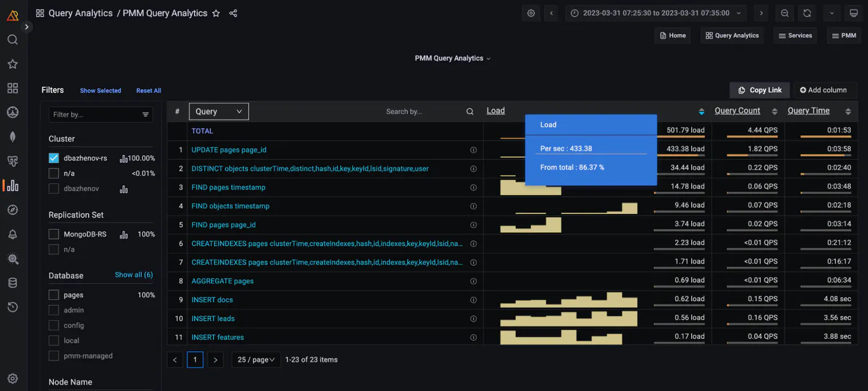Click Show Selected filters link
The width and height of the screenshot is (868, 391).
pyautogui.click(x=100, y=90)
